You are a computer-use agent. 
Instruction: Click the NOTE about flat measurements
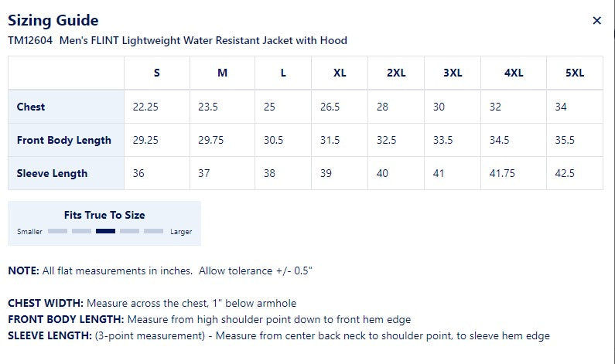[x=159, y=271]
